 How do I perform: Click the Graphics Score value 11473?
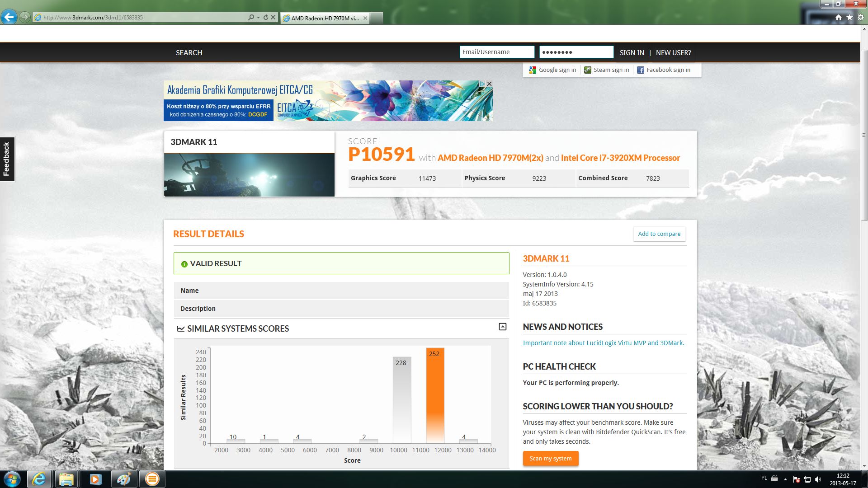[x=427, y=178]
